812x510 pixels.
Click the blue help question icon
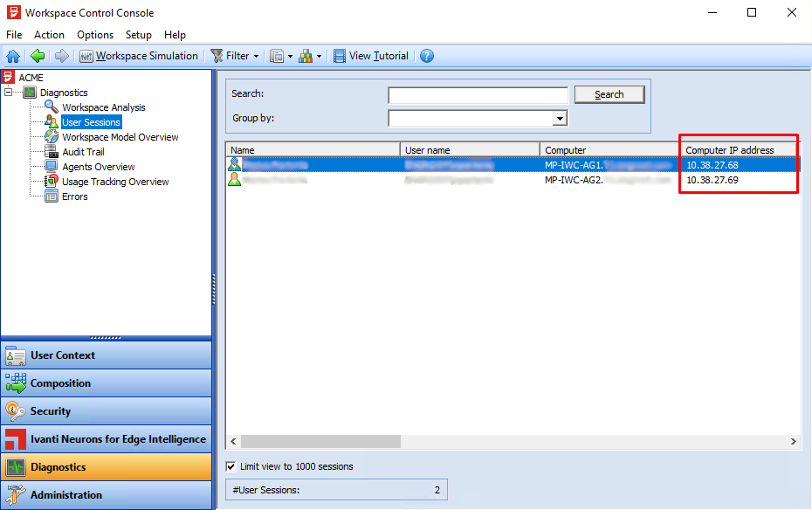point(427,56)
